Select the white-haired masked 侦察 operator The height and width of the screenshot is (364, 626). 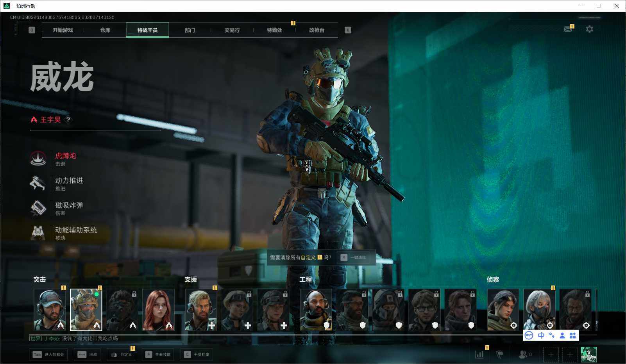click(539, 310)
